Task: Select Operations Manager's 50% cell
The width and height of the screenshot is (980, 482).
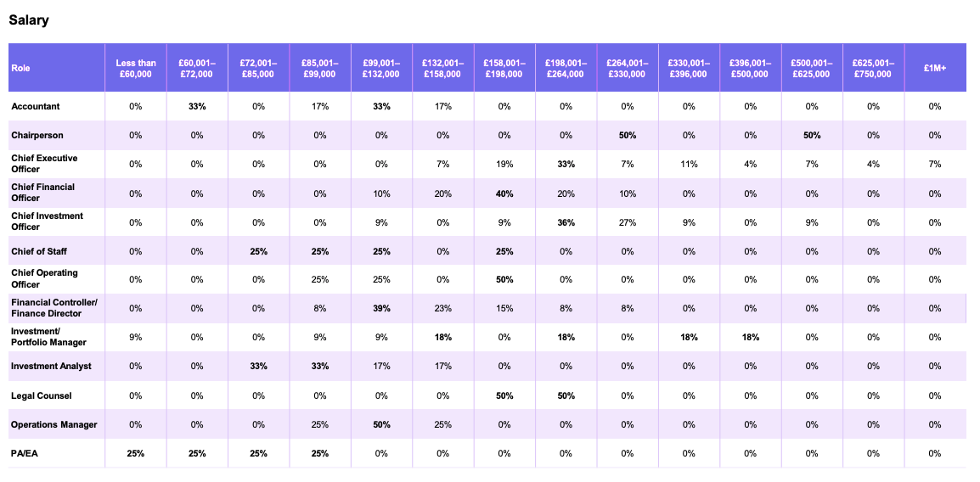Action: 381,424
